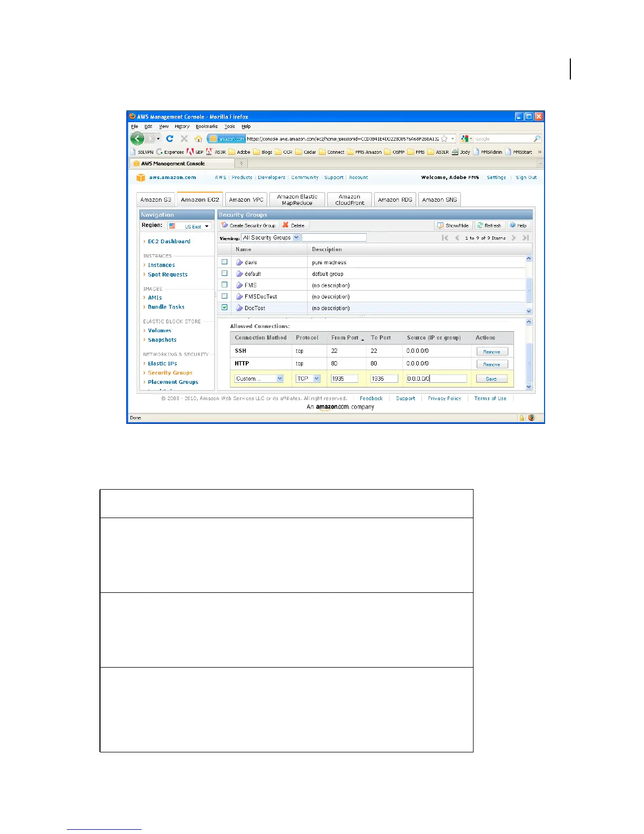Check the default group checkbox
The height and width of the screenshot is (834, 644).
point(224,273)
